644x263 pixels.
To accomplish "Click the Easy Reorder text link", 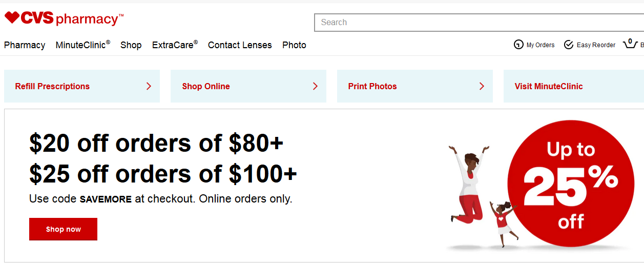I will (x=596, y=45).
